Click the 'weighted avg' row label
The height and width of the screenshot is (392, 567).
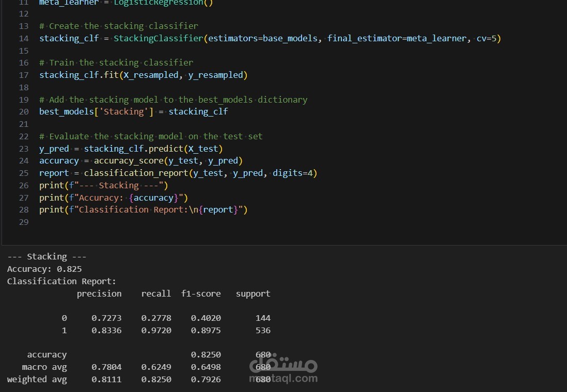pos(37,380)
